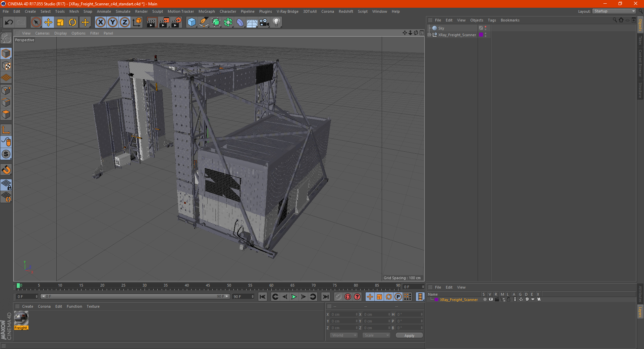
Task: Expand XRay_Freight_Scanner object tree
Action: point(429,35)
